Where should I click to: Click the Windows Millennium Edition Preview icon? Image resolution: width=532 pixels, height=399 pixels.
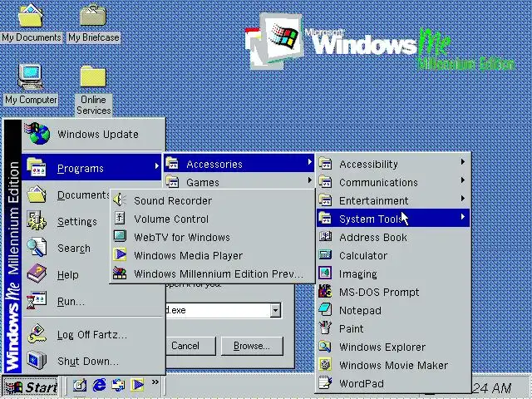[120, 273]
